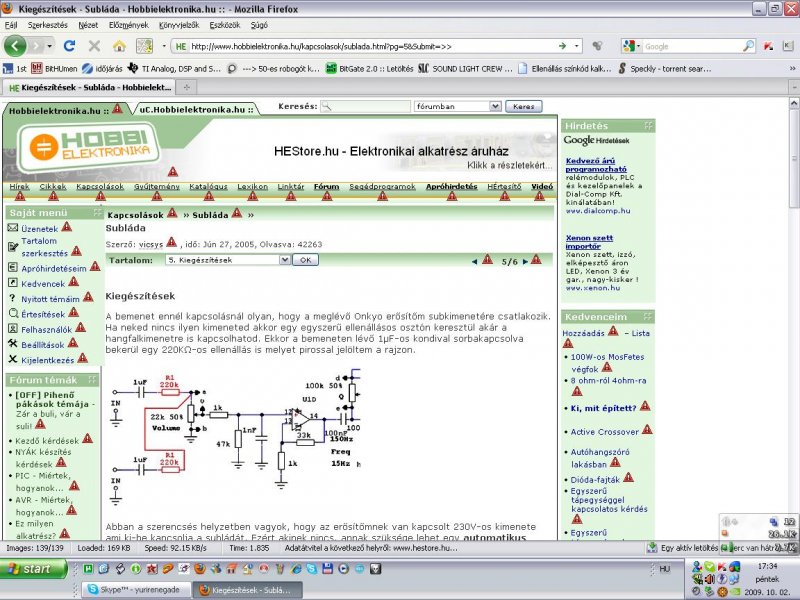Click the Keresés text input field
This screenshot has height=600, width=800.
coord(365,106)
